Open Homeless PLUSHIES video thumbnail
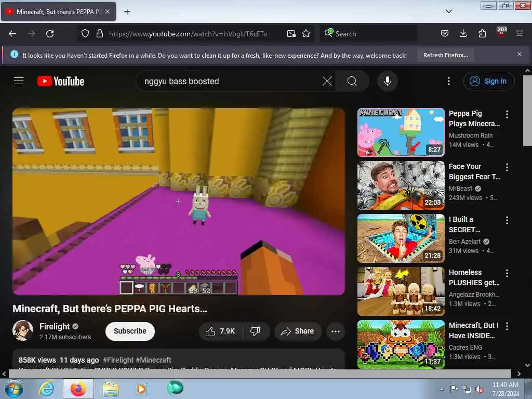The width and height of the screenshot is (532, 399). tap(401, 291)
